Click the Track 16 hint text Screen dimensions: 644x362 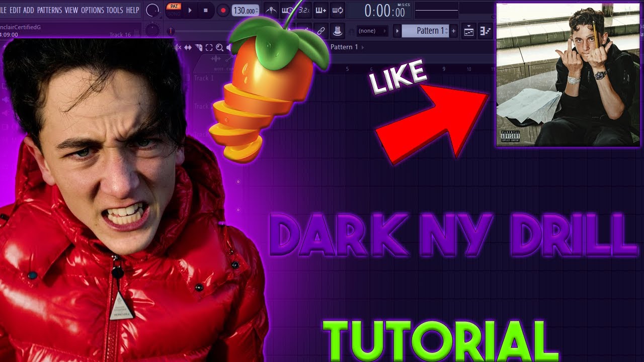click(120, 35)
